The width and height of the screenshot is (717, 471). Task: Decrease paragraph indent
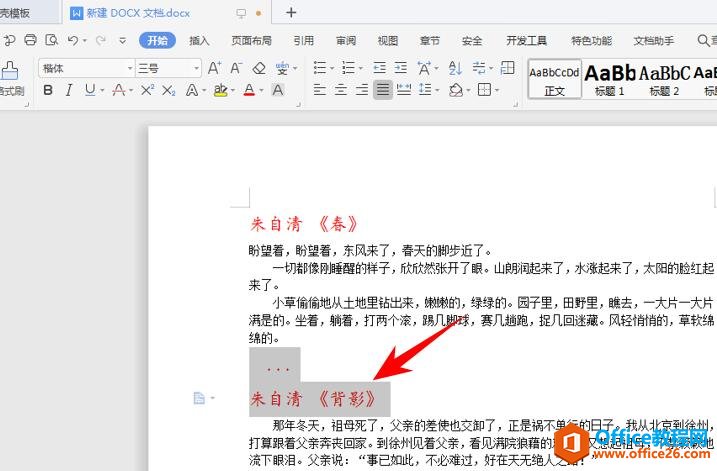[x=379, y=68]
